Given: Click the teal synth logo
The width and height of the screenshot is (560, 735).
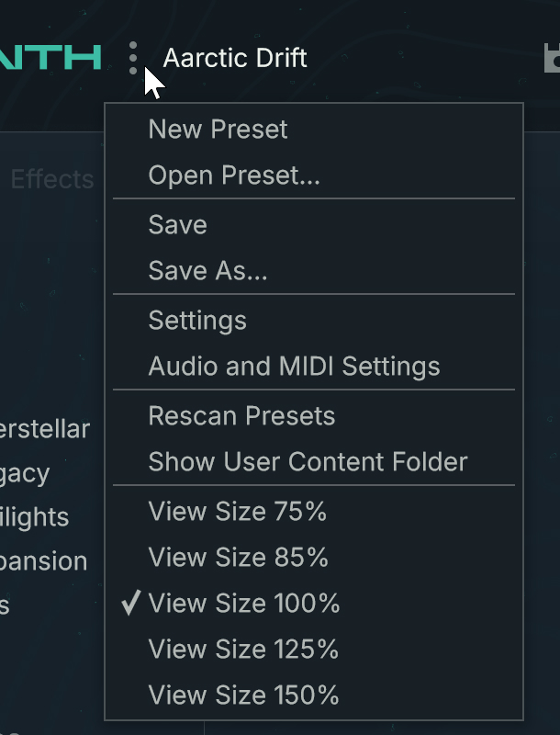Looking at the screenshot, I should tap(50, 57).
